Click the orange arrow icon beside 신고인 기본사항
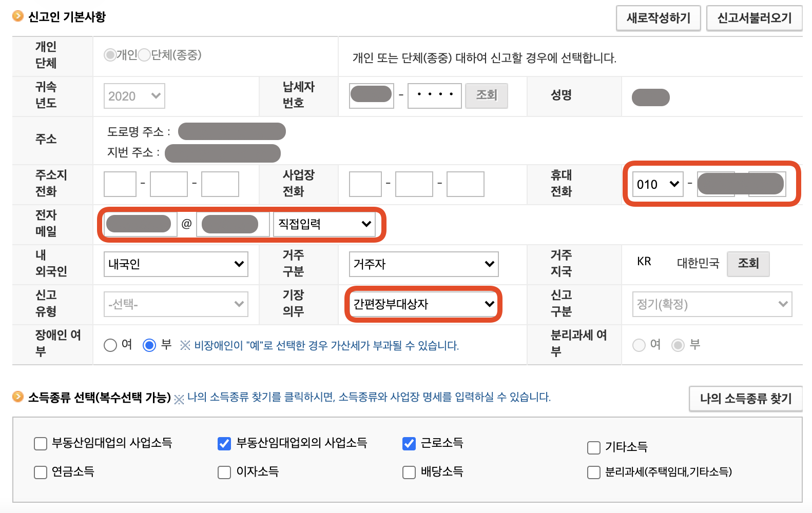This screenshot has width=812, height=513. coord(17,16)
